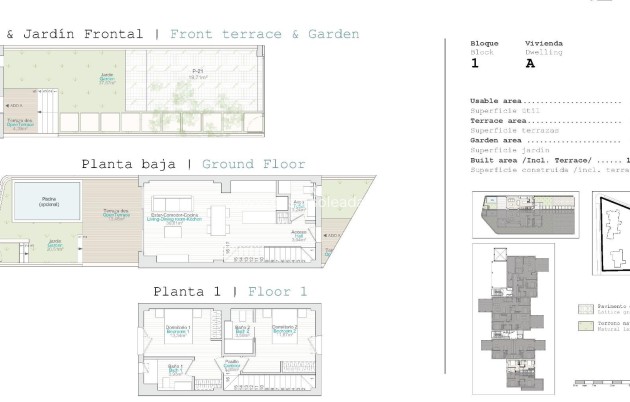The width and height of the screenshot is (630, 402).
Task: Click the Piscina (opcional) pool rectangle
Action: tap(47, 201)
